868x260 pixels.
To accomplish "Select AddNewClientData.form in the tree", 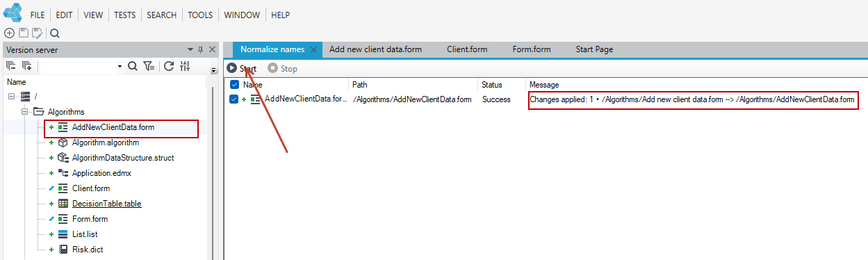I will click(113, 127).
